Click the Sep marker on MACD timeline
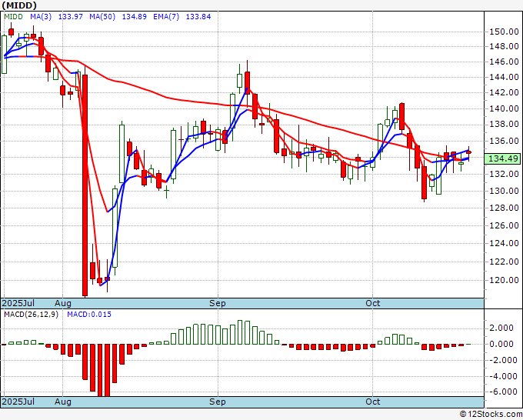This screenshot has height=420, width=523. click(218, 402)
